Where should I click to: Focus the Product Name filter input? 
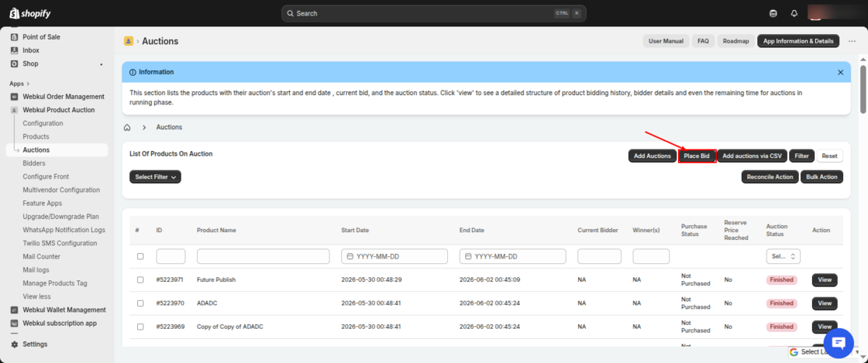[263, 256]
